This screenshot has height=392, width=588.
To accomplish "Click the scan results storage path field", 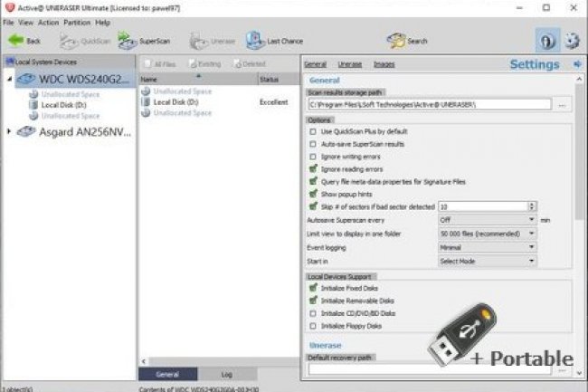I will [429, 105].
